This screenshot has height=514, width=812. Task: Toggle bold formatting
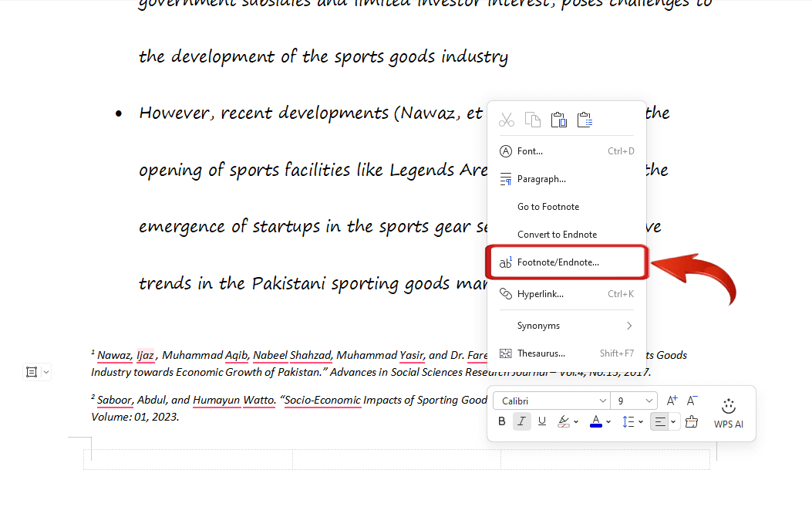click(502, 421)
